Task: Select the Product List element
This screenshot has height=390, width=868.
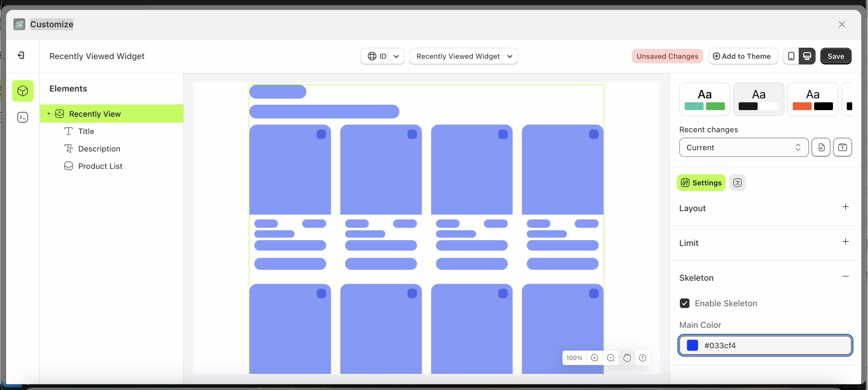Action: (100, 166)
